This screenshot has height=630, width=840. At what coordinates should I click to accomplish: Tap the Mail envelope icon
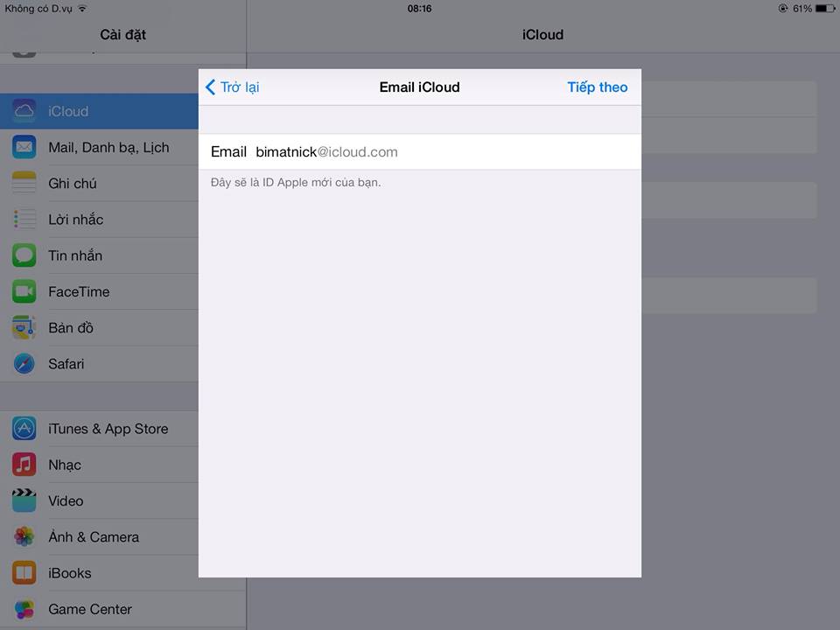(24, 147)
